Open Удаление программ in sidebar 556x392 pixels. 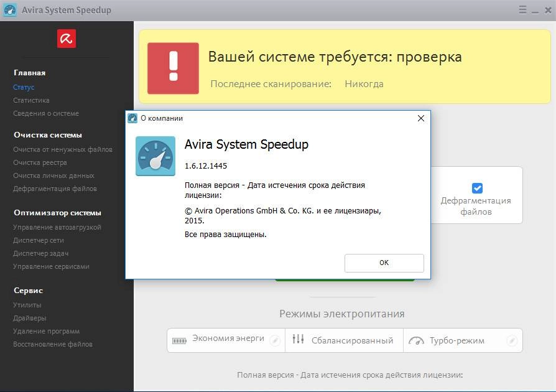pos(47,332)
